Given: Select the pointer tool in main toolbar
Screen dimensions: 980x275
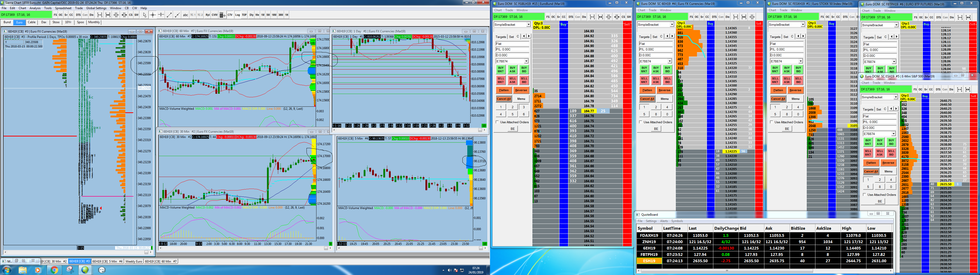Looking at the screenshot, I should pyautogui.click(x=144, y=15).
